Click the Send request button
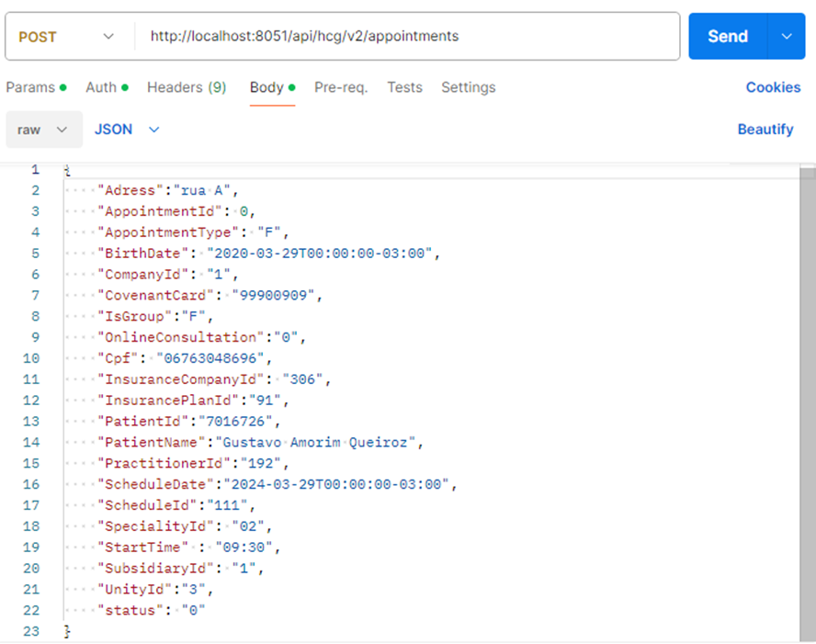This screenshot has width=816, height=644. [x=727, y=37]
